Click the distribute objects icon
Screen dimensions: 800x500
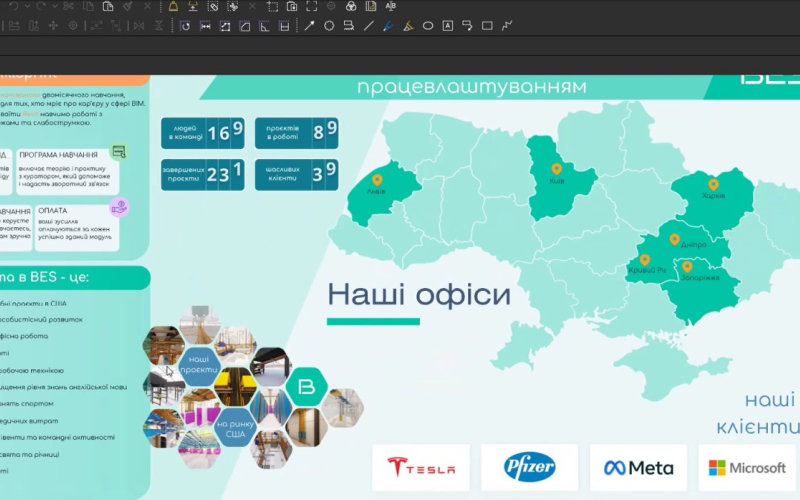34,26
